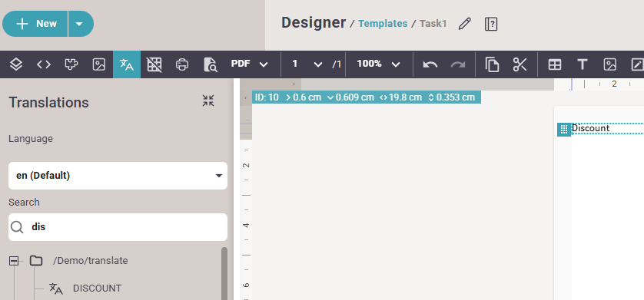Collapse the /Demo/translate folder
Viewport: 644px width, 300px height.
[14, 261]
